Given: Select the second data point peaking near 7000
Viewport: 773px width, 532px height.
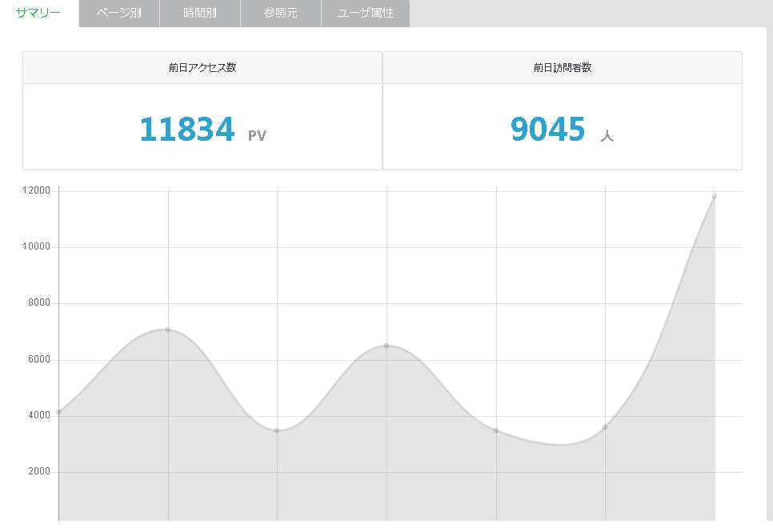Looking at the screenshot, I should [168, 330].
